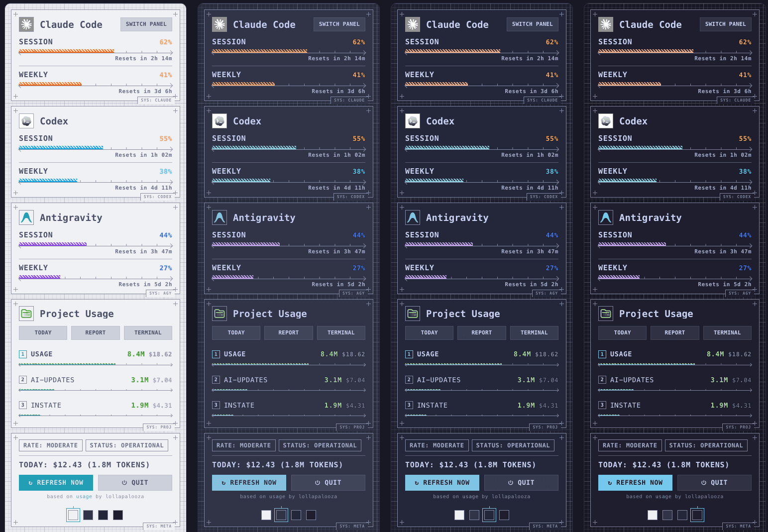This screenshot has height=532, width=768.
Task: Click the '3.1M' AI-UPDATES value in the light panel
Action: [x=140, y=380]
